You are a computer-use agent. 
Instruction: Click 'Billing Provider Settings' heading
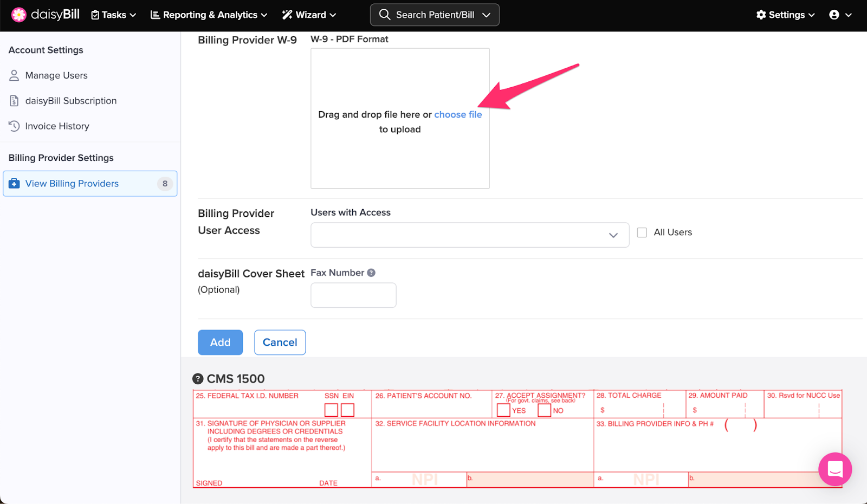click(61, 158)
